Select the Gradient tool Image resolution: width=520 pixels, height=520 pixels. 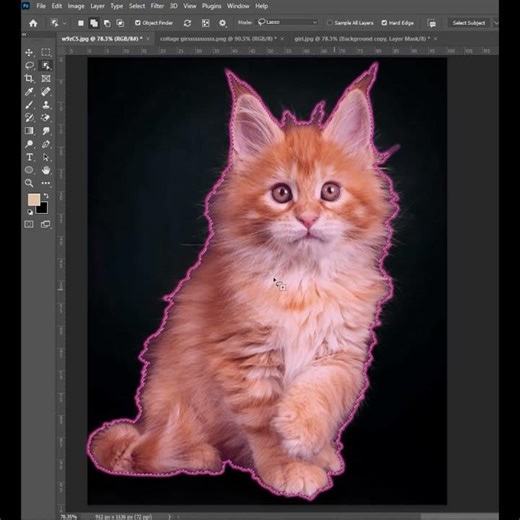coord(29,131)
